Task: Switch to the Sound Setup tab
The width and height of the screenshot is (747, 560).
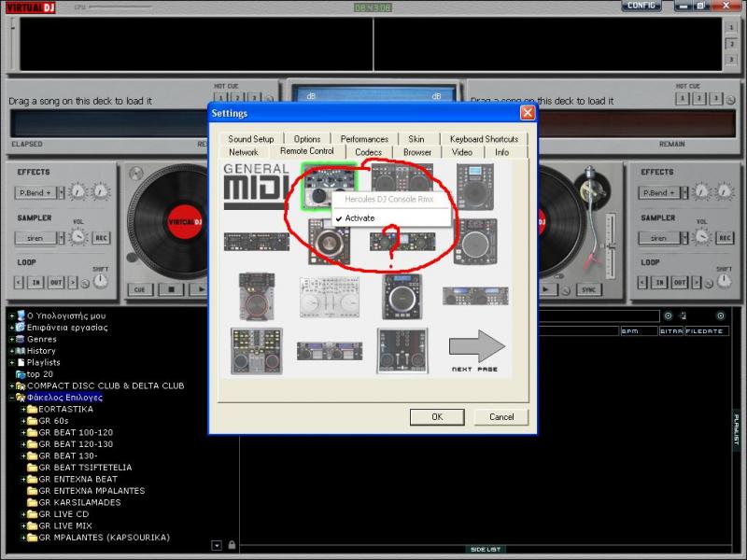Action: click(251, 139)
